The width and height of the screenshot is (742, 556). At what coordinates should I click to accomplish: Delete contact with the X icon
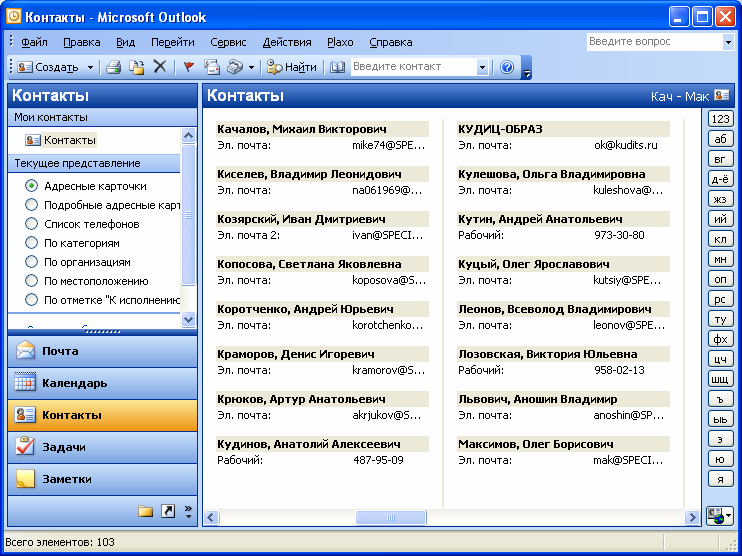pyautogui.click(x=160, y=67)
